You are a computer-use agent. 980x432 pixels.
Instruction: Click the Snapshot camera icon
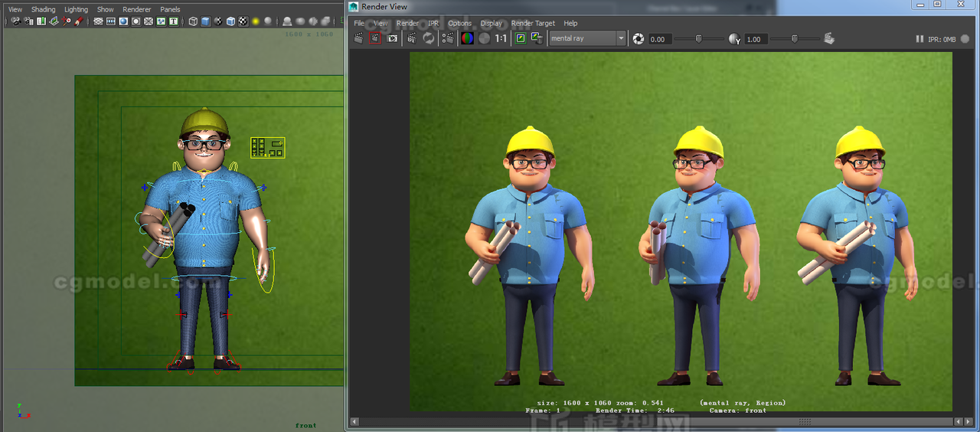(392, 38)
